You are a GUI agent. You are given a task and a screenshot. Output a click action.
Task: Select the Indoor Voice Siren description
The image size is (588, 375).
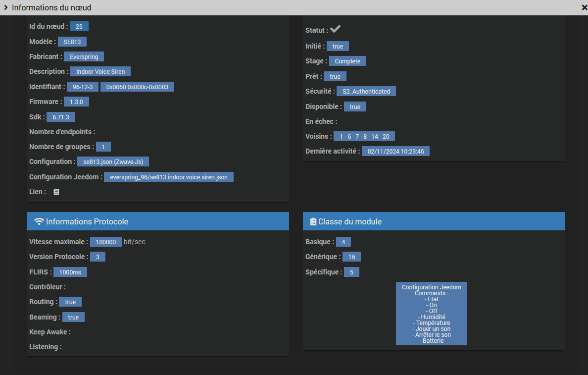click(100, 72)
